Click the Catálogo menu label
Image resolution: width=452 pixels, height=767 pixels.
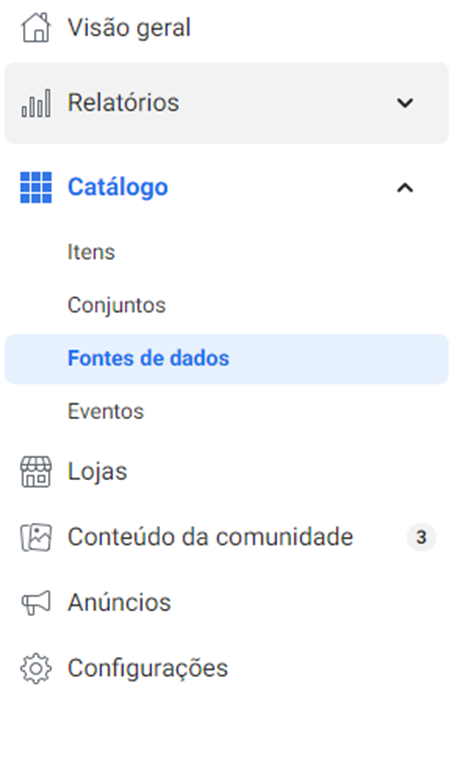[x=118, y=187]
